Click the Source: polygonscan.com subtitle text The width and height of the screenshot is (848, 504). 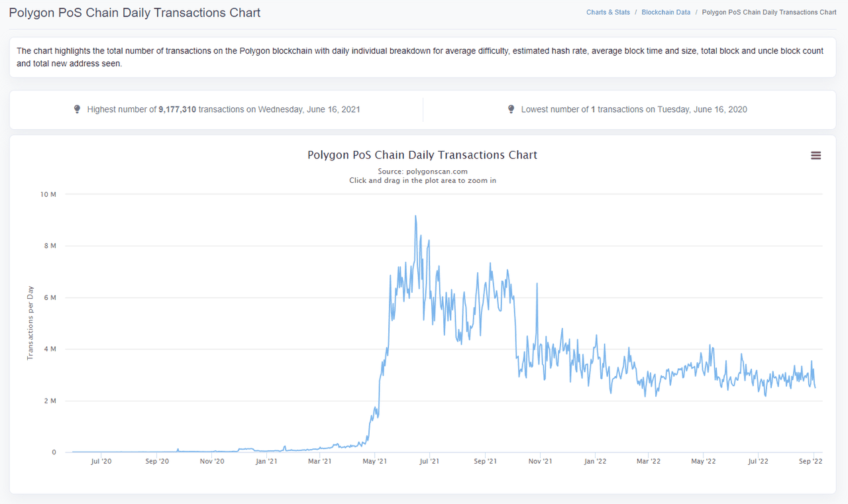[x=422, y=171]
